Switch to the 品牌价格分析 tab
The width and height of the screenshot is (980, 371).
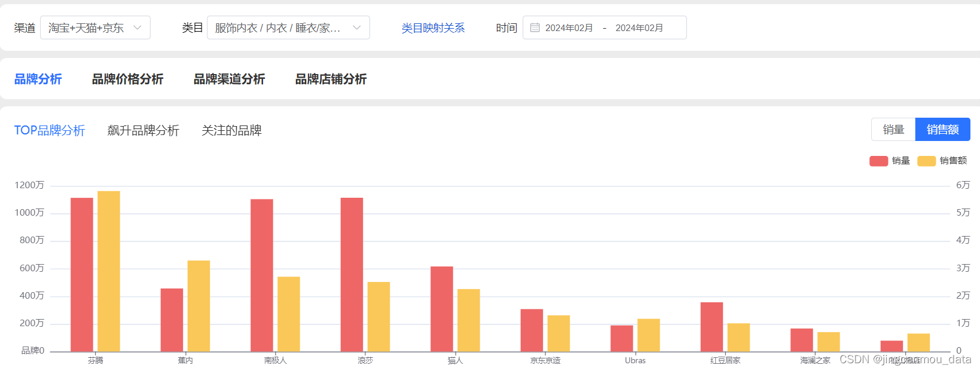(127, 79)
